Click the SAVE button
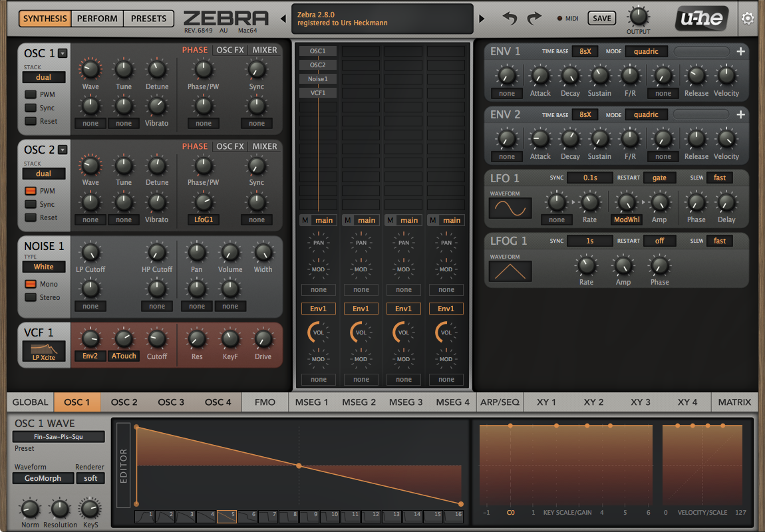Image resolution: width=765 pixels, height=532 pixels. (x=601, y=19)
